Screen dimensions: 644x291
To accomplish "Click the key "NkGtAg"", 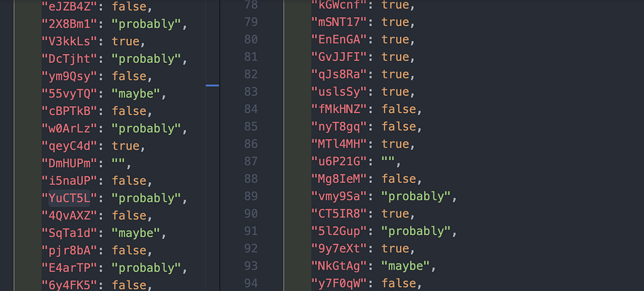I will [x=339, y=266].
